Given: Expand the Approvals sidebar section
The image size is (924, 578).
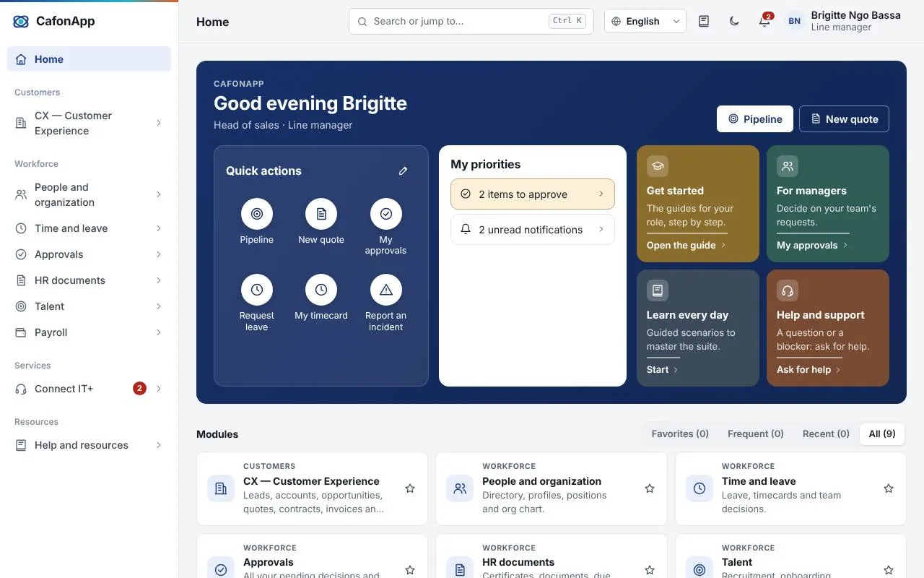Looking at the screenshot, I should tap(89, 254).
